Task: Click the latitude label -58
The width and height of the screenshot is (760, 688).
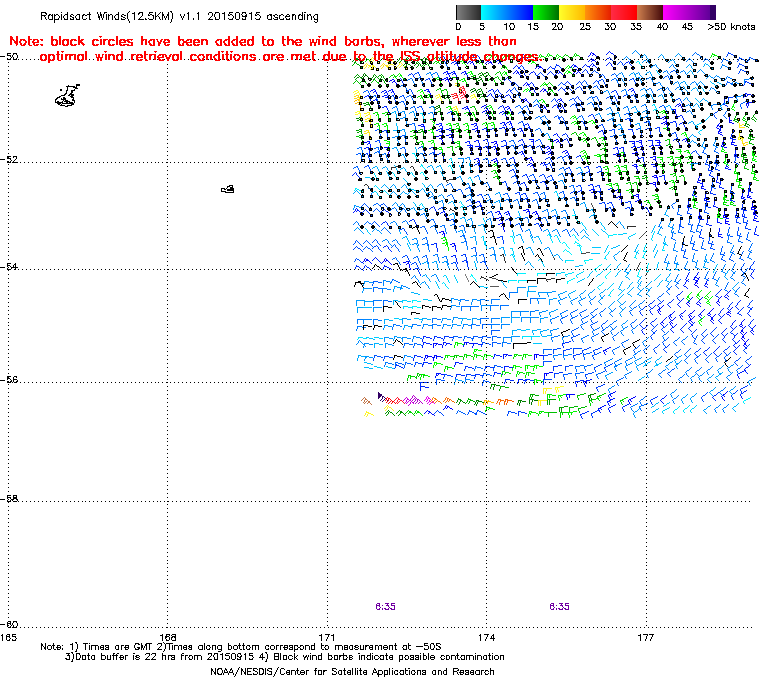Action: [x=9, y=498]
